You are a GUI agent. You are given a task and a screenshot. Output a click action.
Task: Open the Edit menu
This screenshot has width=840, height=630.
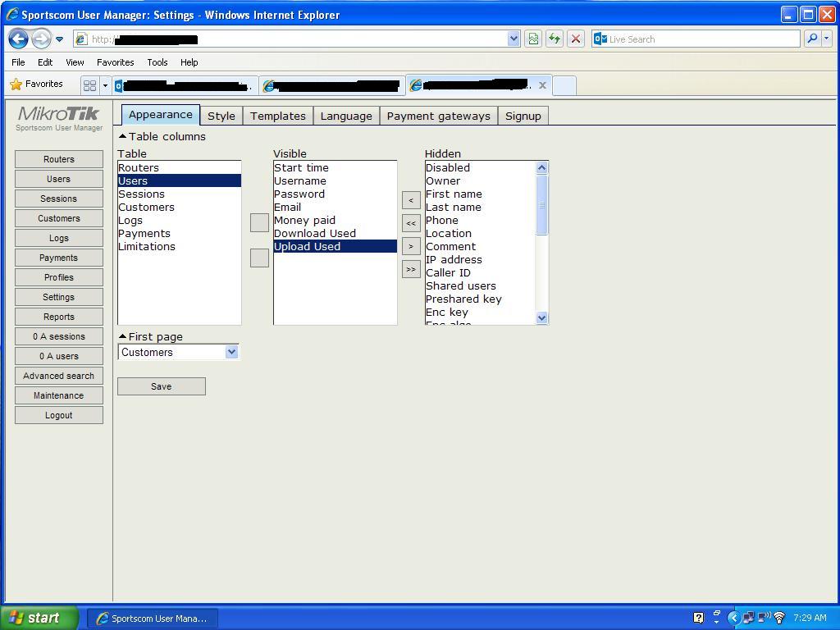pyautogui.click(x=45, y=62)
